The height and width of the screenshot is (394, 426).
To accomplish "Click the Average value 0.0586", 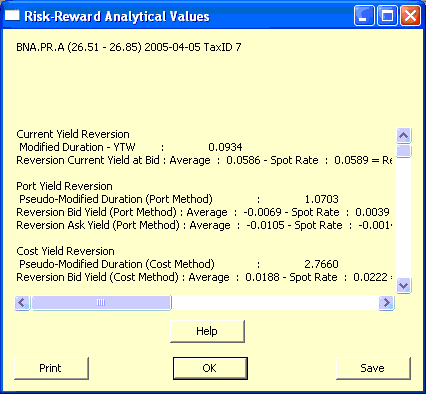I will (x=243, y=160).
